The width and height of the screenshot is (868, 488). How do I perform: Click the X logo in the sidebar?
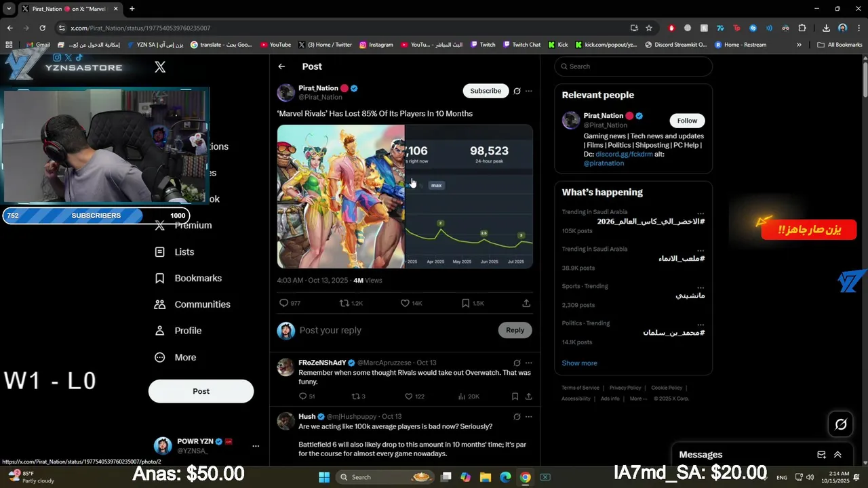tap(160, 67)
